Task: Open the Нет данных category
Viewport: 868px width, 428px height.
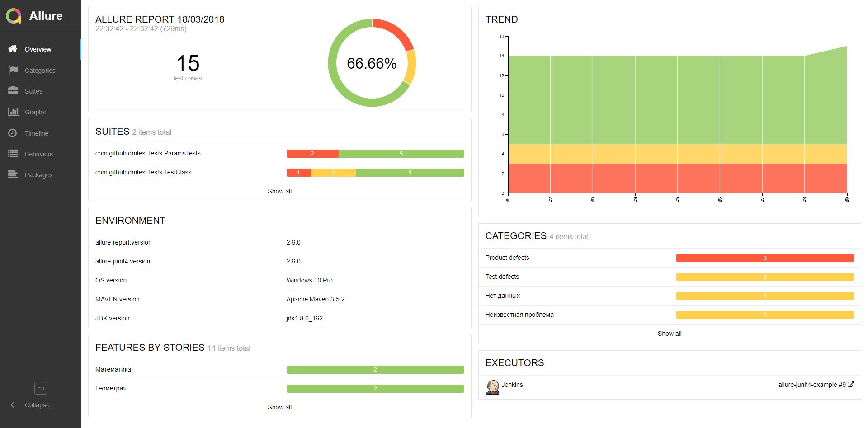Action: (670, 296)
